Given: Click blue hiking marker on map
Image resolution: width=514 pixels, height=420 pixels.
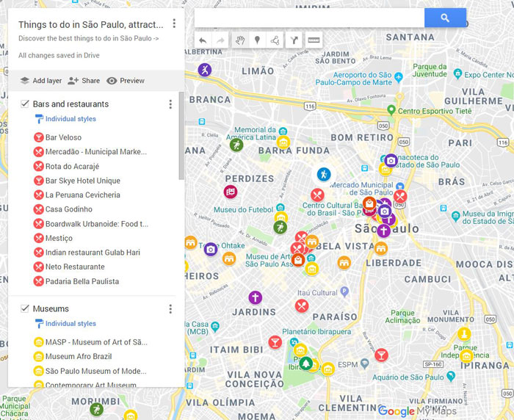Looking at the screenshot, I should click(324, 174).
